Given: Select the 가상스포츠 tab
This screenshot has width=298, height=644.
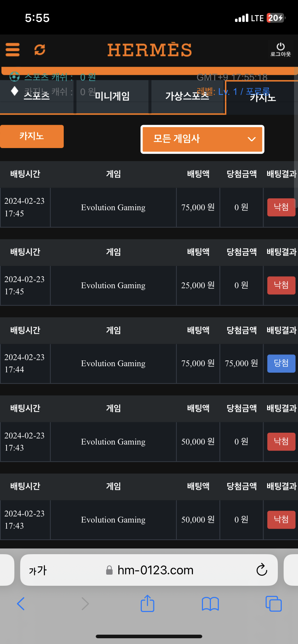Looking at the screenshot, I should (x=187, y=96).
